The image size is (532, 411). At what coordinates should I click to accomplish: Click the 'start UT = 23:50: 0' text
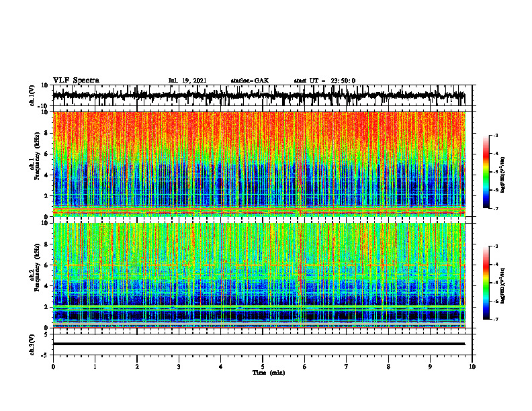pos(324,81)
